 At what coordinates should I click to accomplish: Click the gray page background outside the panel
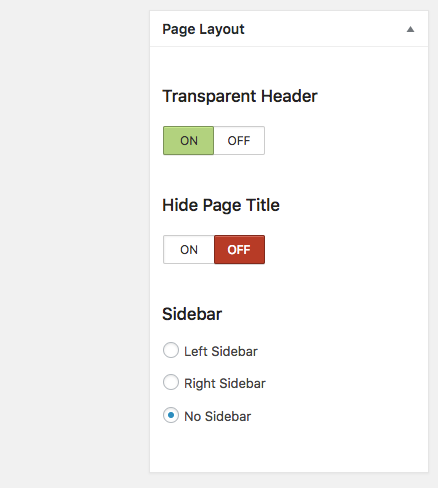tap(73, 243)
